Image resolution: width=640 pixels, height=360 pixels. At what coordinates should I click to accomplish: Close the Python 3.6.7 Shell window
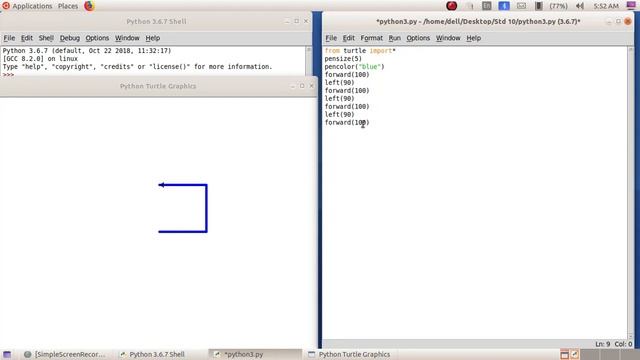click(306, 21)
